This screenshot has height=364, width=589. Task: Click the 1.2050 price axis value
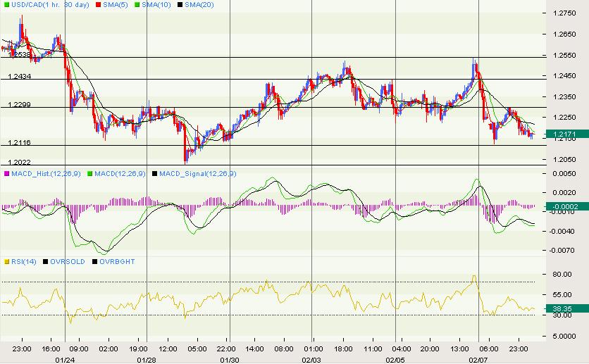(x=564, y=160)
